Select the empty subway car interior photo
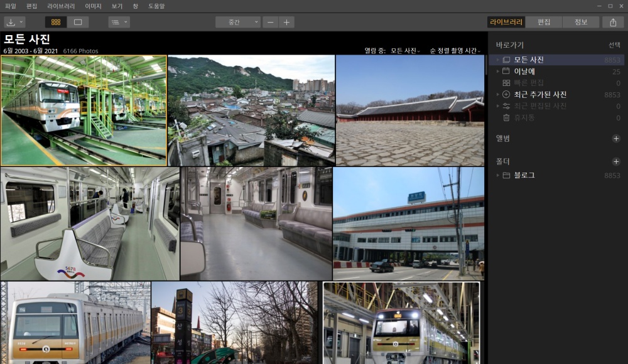Viewport: 628px width, 364px height. click(256, 223)
